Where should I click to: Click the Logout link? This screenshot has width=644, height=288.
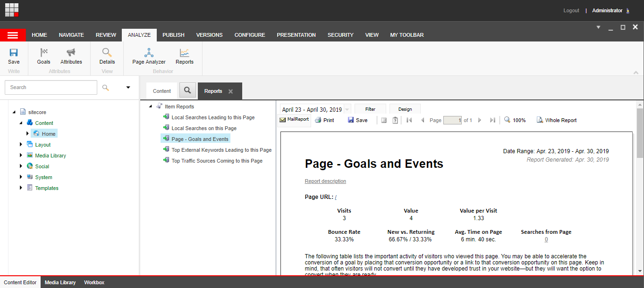pyautogui.click(x=571, y=10)
